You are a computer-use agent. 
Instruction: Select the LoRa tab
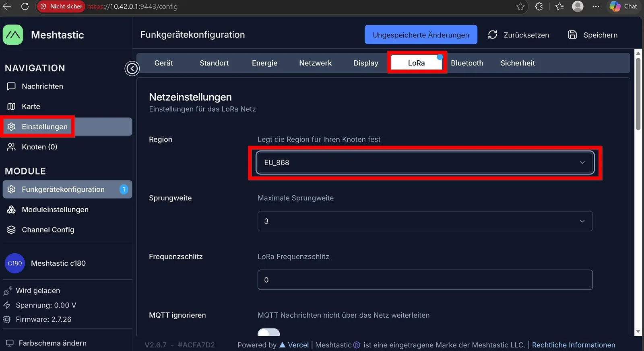417,63
